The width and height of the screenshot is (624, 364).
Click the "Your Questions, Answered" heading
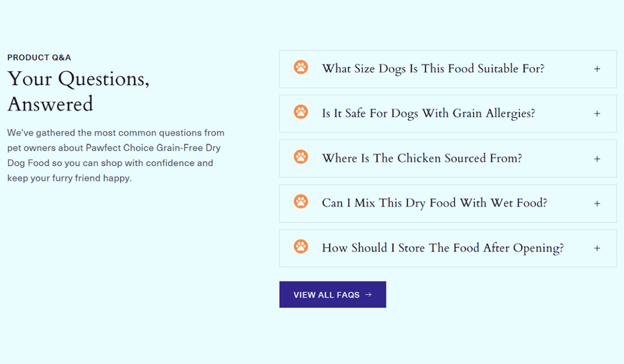(79, 91)
